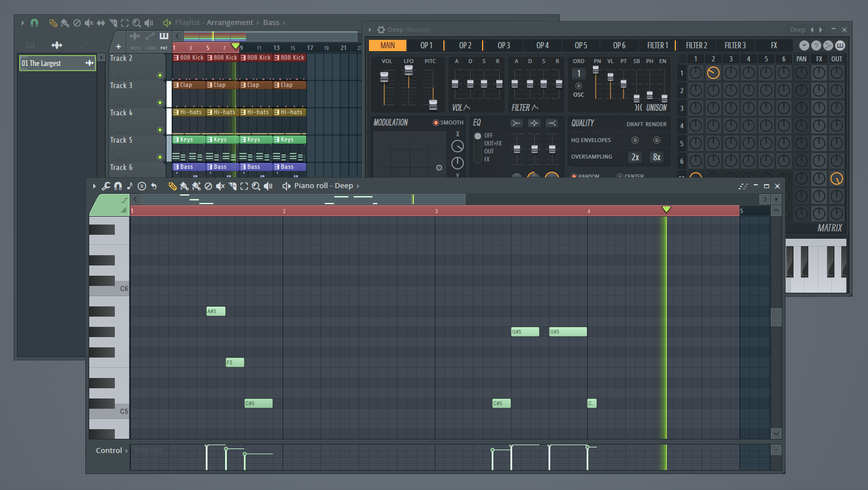Select the Paint tool in the Piano roll toolbar
868x490 pixels.
pyautogui.click(x=185, y=185)
